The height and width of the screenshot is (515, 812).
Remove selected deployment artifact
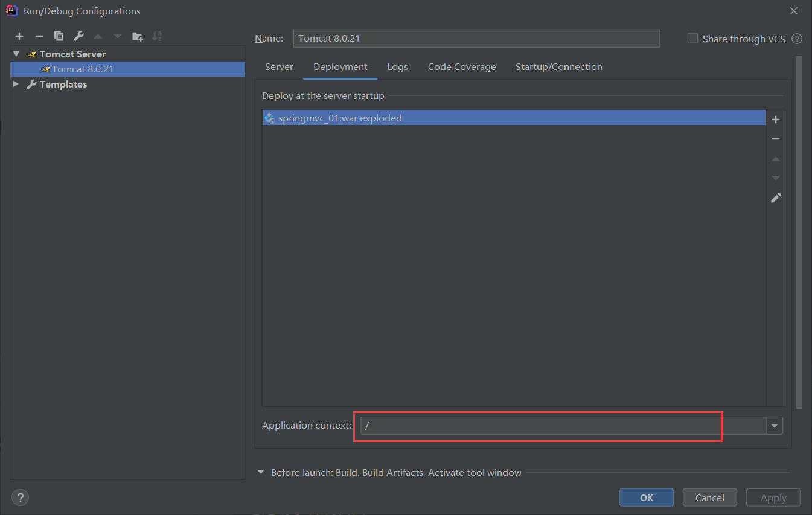(776, 139)
